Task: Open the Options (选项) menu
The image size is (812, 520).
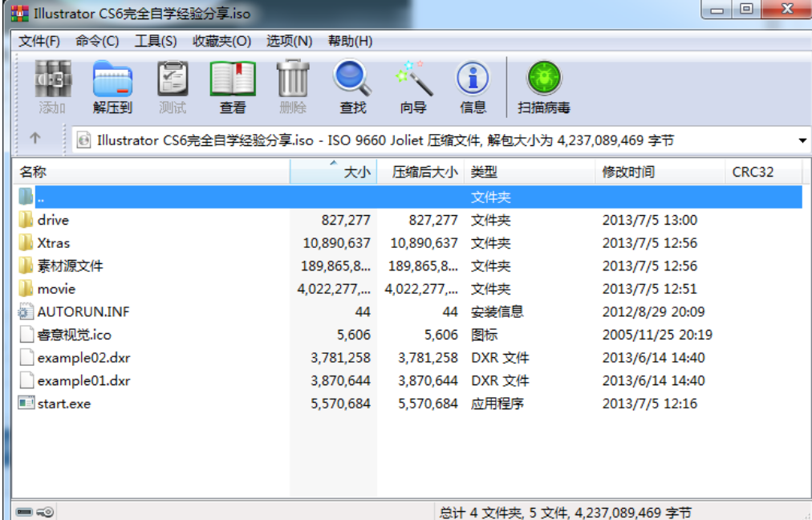Action: tap(289, 41)
